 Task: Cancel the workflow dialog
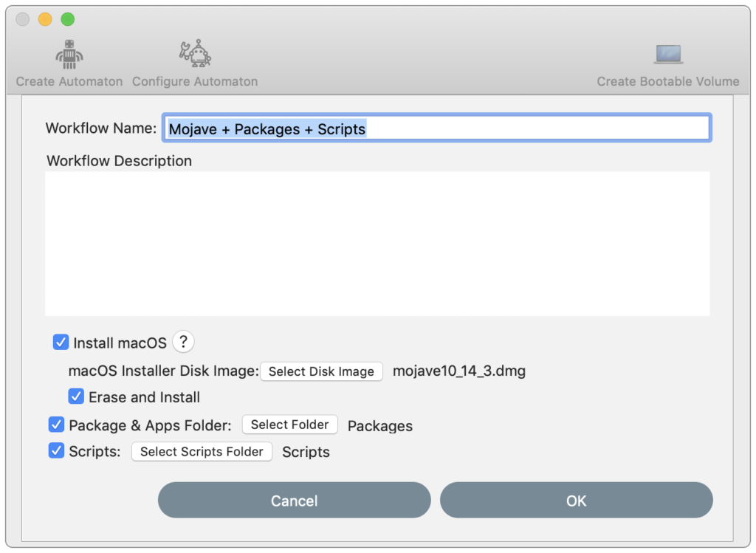[294, 501]
